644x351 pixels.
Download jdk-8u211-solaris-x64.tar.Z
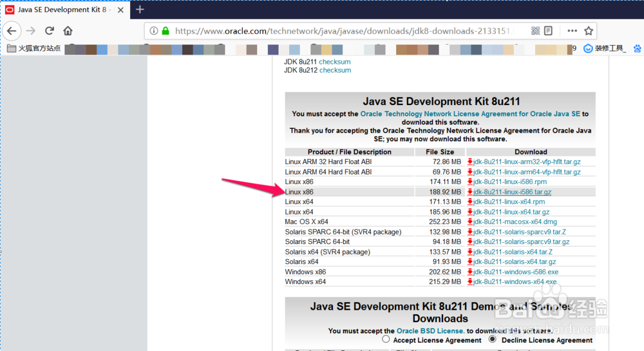[513, 252]
